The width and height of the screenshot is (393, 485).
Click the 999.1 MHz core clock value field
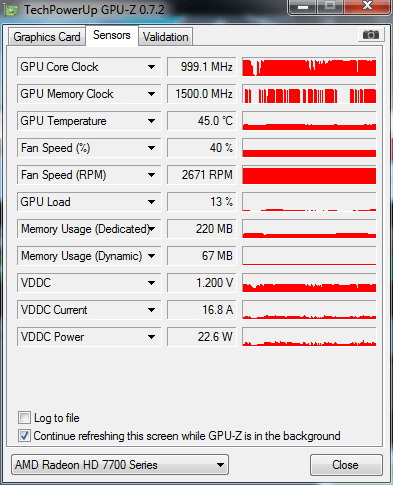[202, 67]
